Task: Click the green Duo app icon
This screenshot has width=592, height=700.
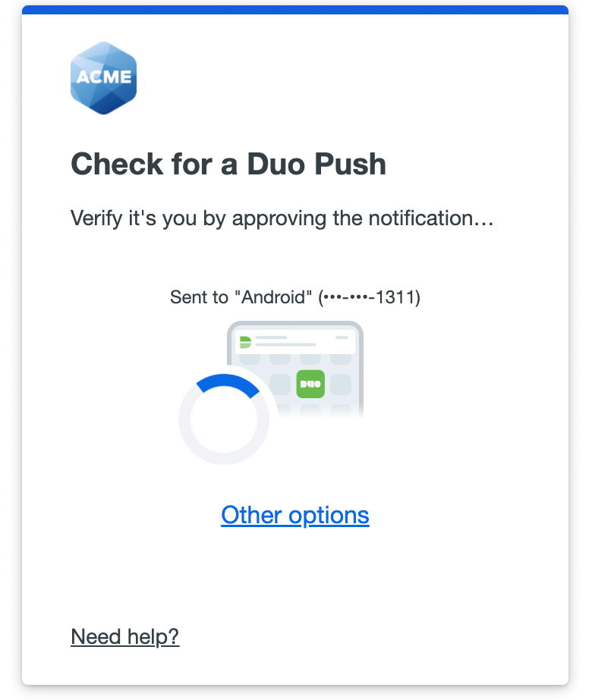Action: point(310,384)
